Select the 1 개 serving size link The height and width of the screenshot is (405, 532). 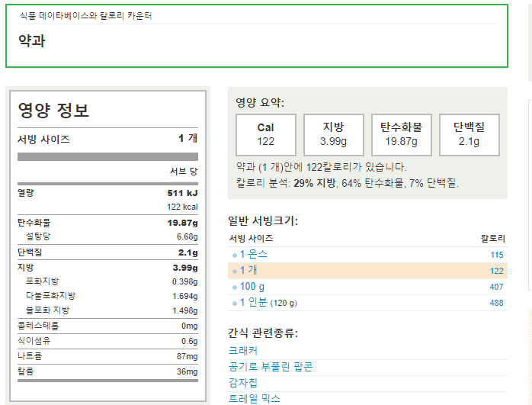point(248,270)
